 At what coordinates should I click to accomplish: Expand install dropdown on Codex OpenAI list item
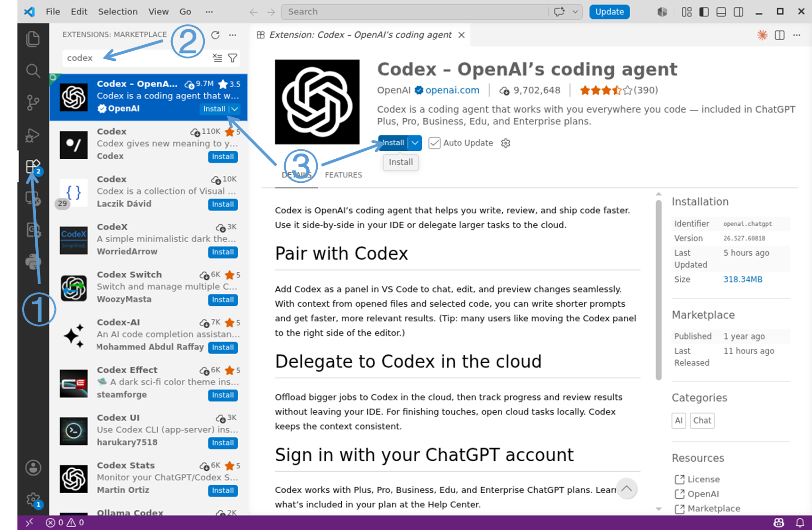click(235, 109)
